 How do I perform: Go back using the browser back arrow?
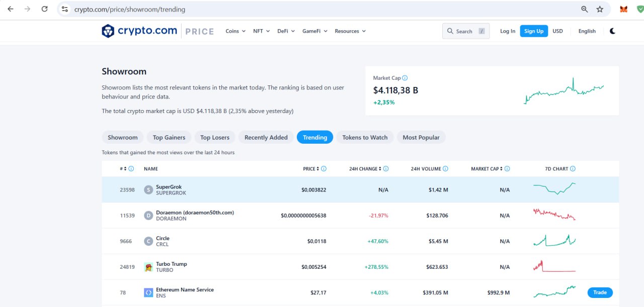11,9
